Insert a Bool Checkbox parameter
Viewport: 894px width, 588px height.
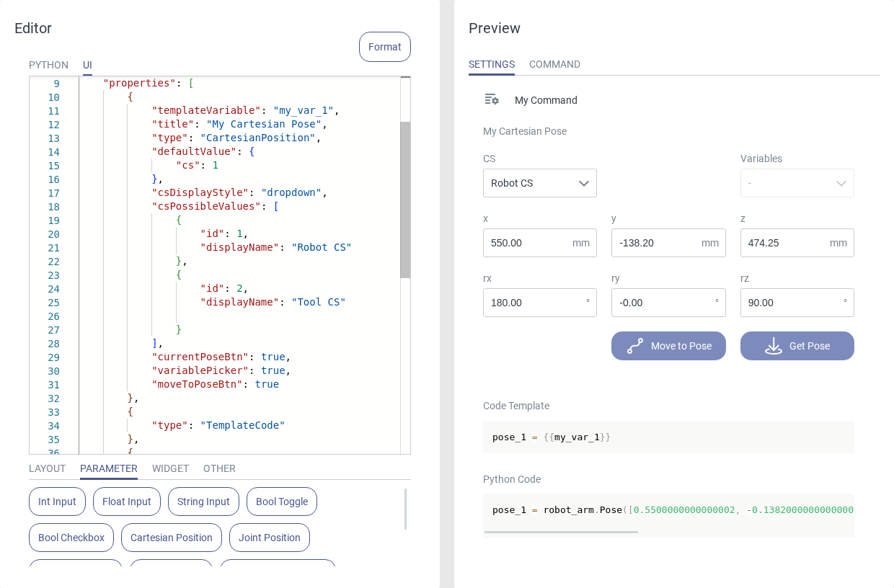(x=71, y=538)
